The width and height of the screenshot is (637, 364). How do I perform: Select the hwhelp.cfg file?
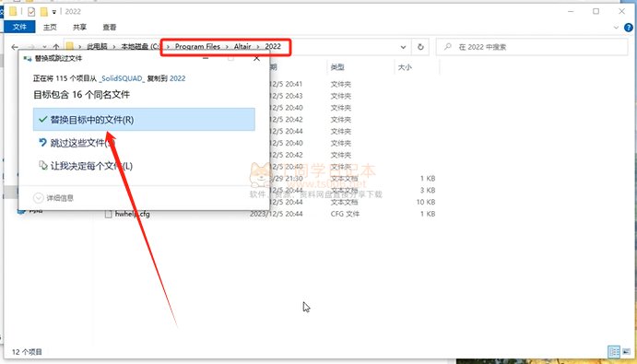tap(133, 214)
